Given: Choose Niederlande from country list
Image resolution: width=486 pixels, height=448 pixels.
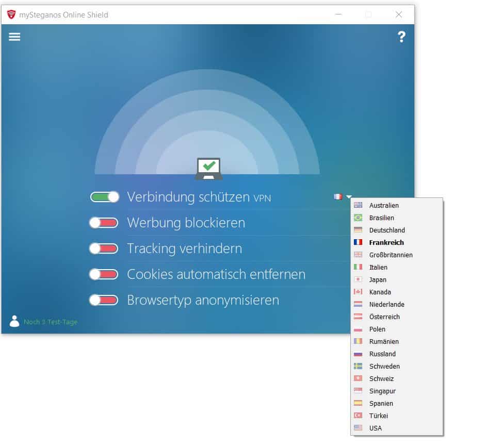Looking at the screenshot, I should (x=397, y=304).
